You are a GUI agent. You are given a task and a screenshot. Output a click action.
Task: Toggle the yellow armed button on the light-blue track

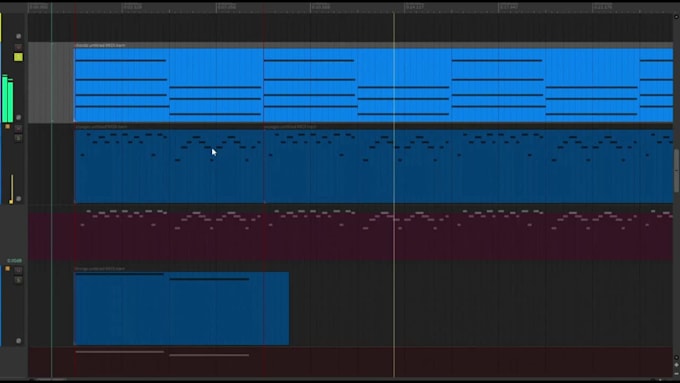point(18,57)
